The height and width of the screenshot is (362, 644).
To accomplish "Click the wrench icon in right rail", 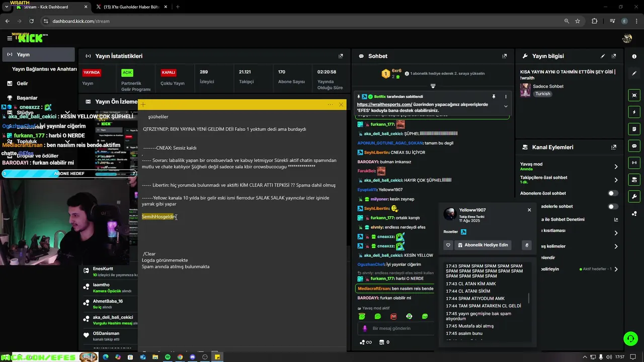I will pyautogui.click(x=634, y=197).
